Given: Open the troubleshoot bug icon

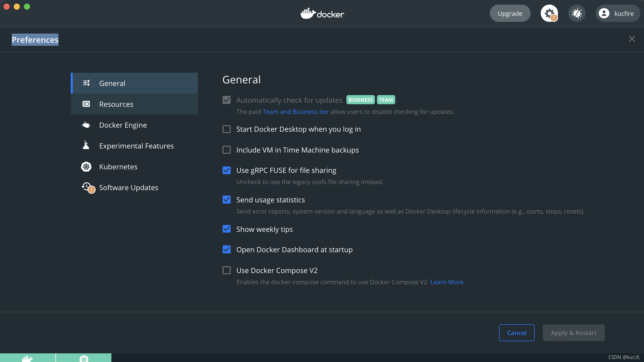Looking at the screenshot, I should (x=577, y=13).
